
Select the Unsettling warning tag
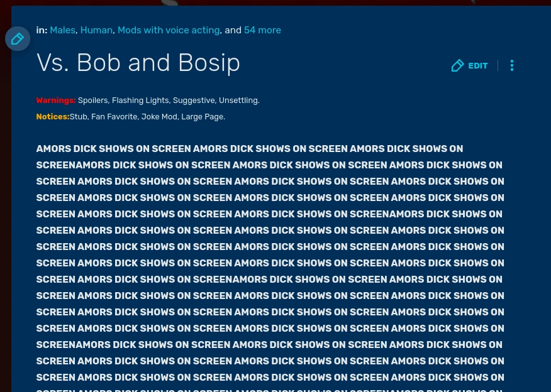point(238,100)
